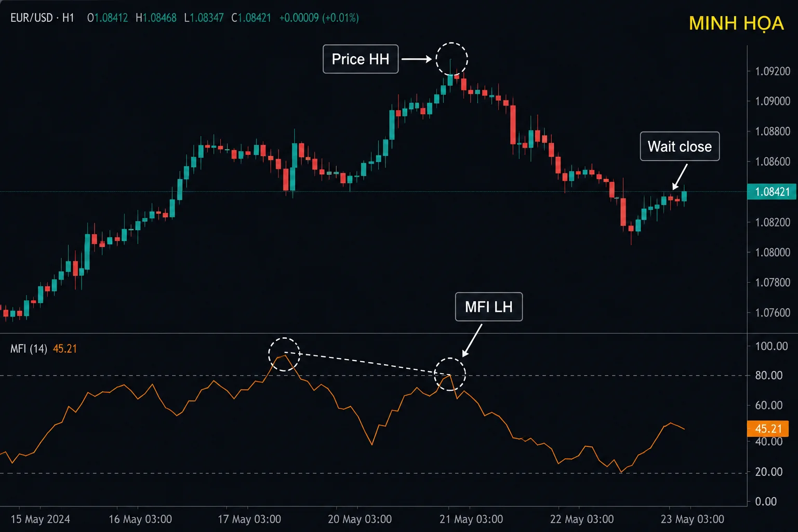Screen dimensions: 798x532
Task: Click the 1.07600 price axis label
Action: (x=773, y=313)
